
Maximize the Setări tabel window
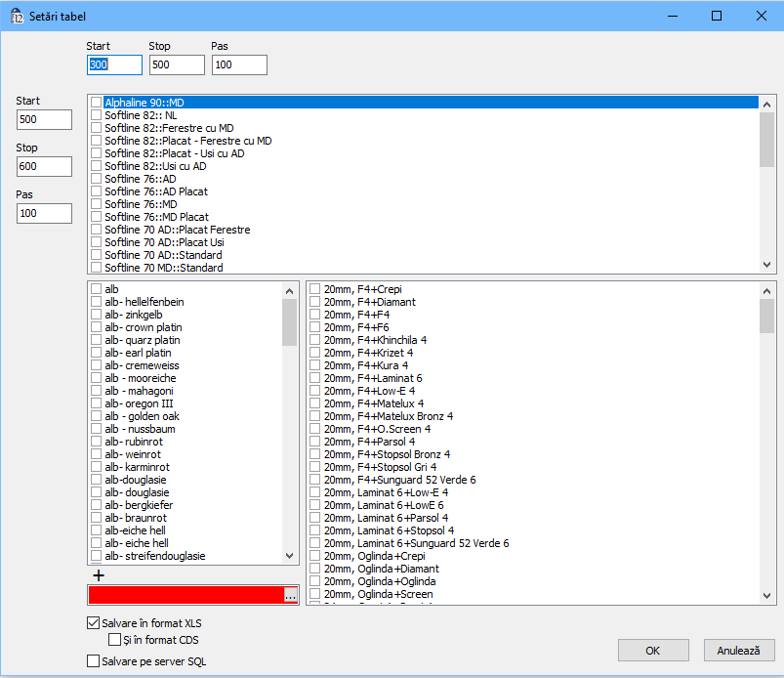click(716, 16)
